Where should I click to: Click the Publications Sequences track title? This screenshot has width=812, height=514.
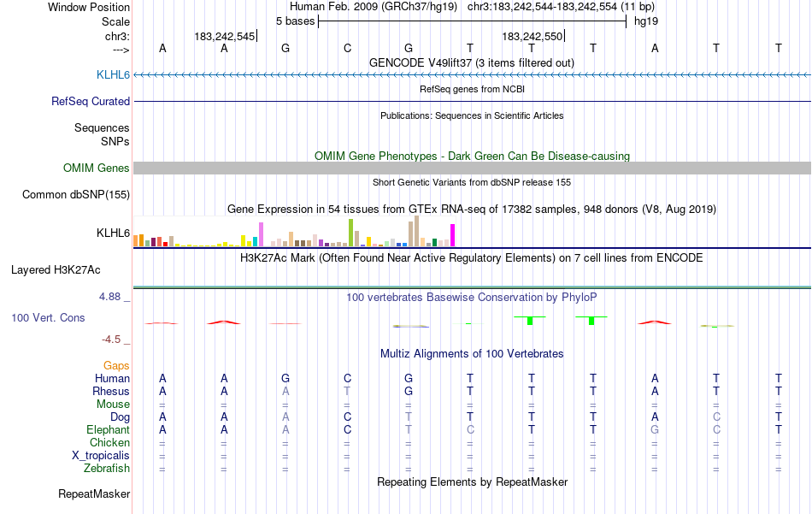pos(472,115)
